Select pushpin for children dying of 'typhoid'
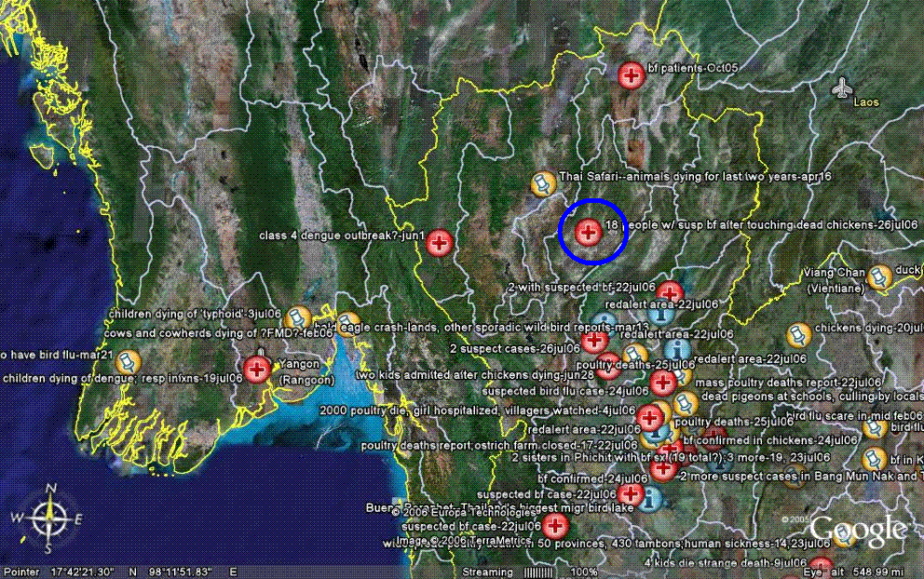The height and width of the screenshot is (579, 924). click(299, 317)
